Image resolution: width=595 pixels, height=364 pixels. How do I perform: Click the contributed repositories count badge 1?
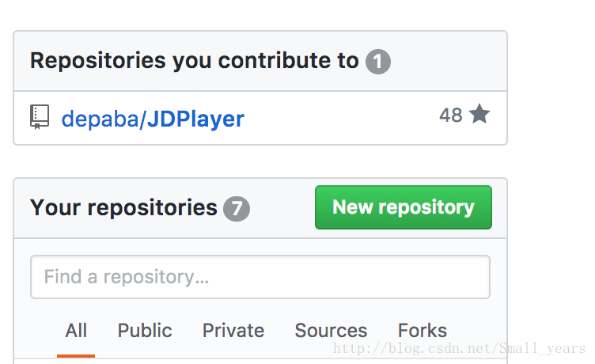coord(378,62)
